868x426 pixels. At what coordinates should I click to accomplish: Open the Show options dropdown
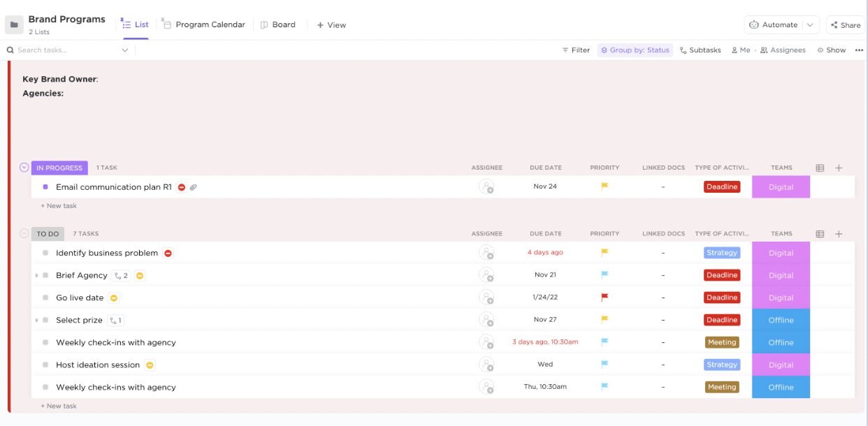point(832,50)
